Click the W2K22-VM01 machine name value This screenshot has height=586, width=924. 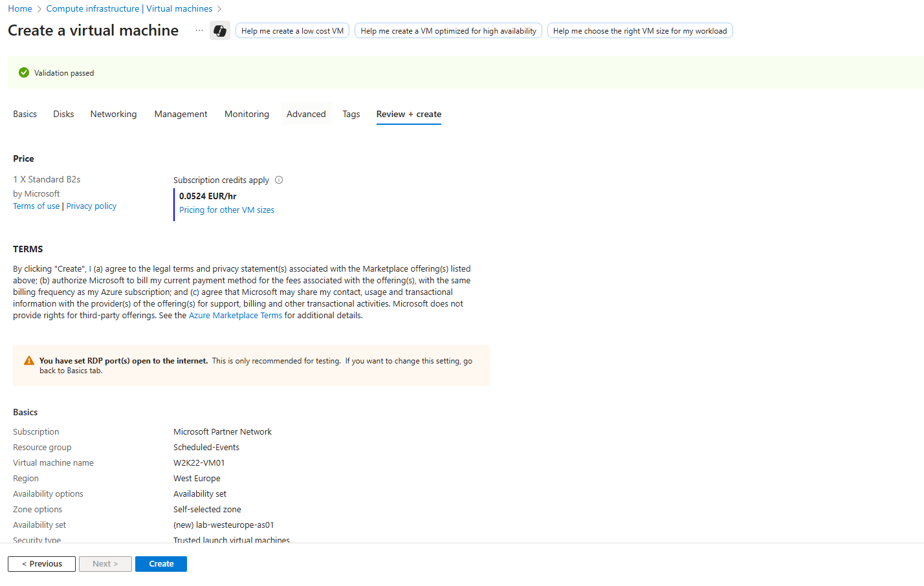tap(199, 462)
